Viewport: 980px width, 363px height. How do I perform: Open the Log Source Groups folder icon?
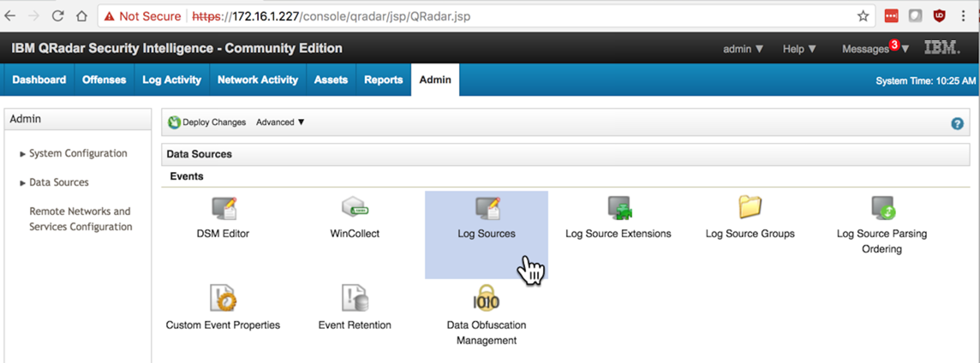[x=750, y=207]
